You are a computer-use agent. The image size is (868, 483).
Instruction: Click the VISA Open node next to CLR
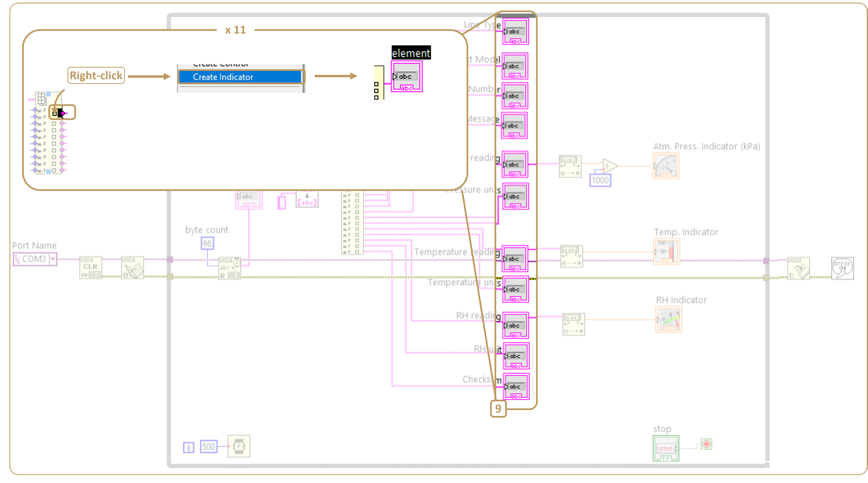coord(132,268)
